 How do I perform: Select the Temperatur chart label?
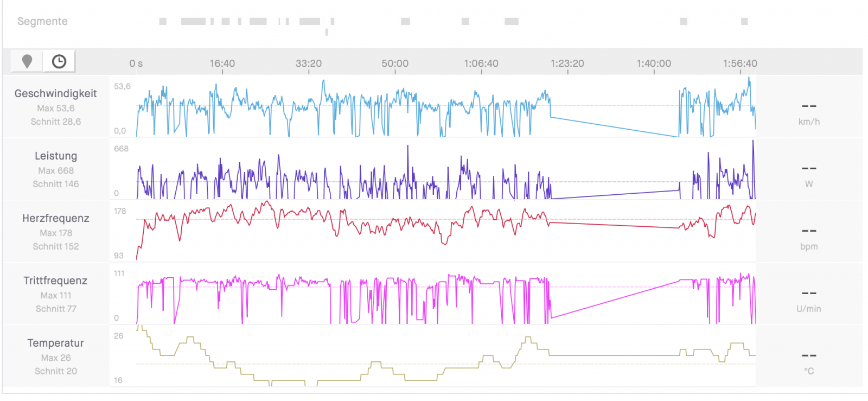(x=56, y=343)
